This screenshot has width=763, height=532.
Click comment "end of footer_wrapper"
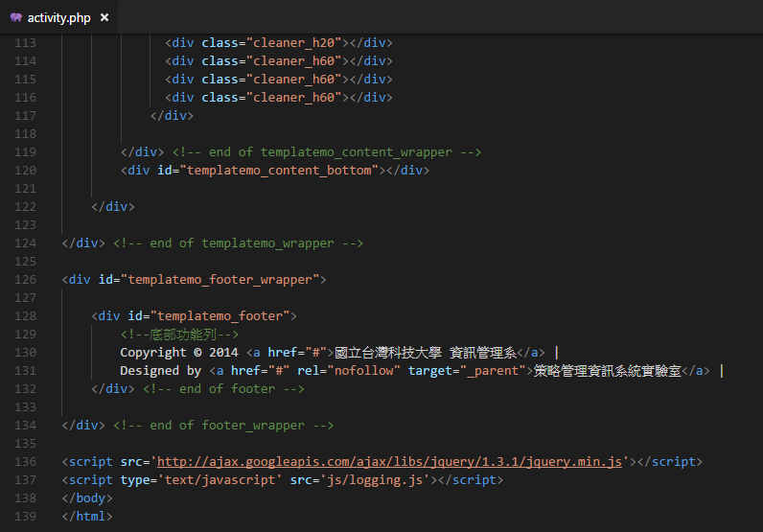click(x=223, y=426)
